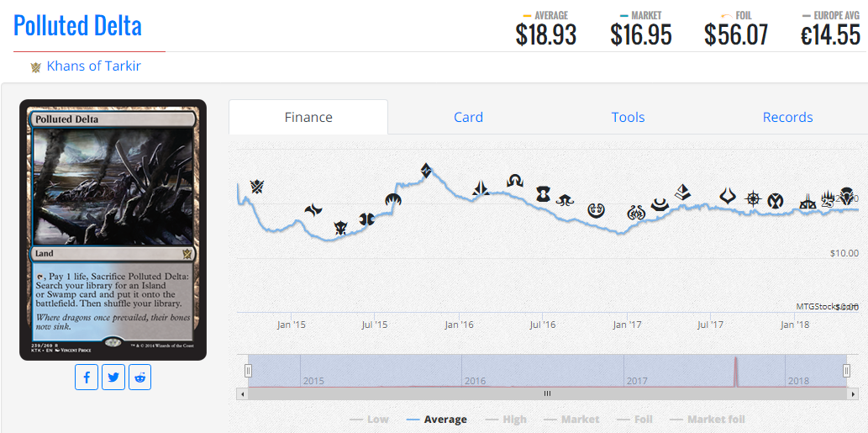Open the Khans of Tarkir set link
The image size is (868, 433).
tap(93, 66)
